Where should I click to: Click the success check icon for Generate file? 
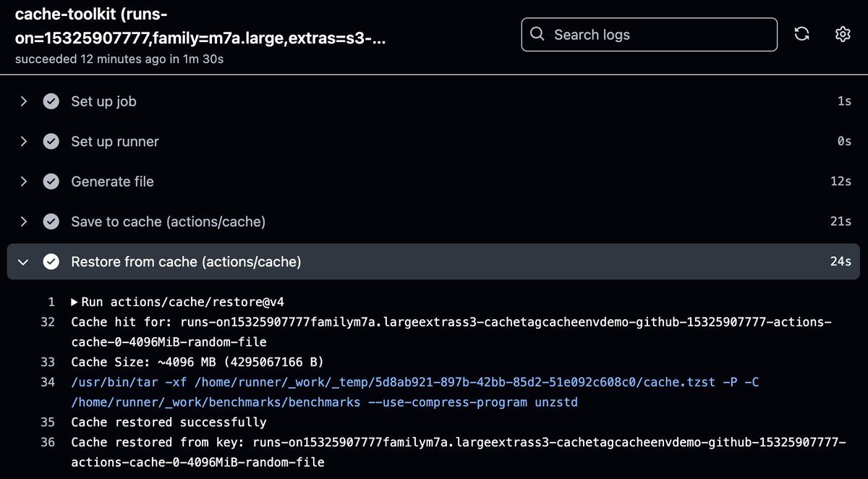click(x=51, y=182)
